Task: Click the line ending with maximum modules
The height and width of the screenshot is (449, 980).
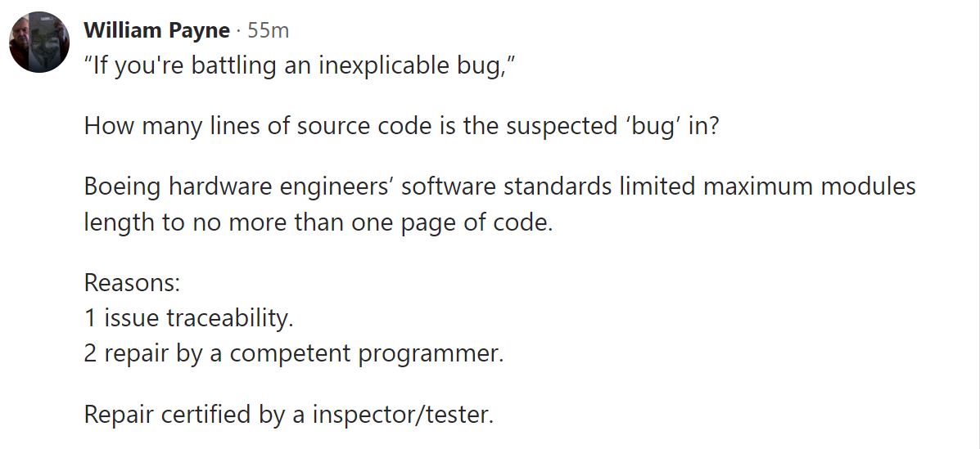Action: [499, 187]
